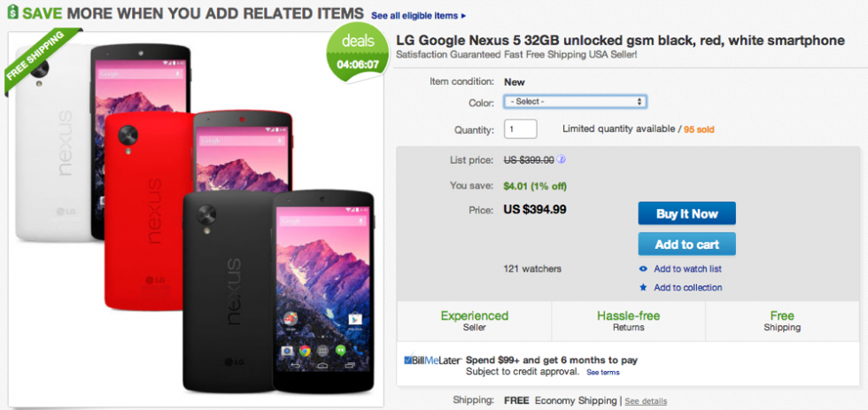Screen dimensions: 868x410
Task: Click the Add to collection link
Action: (x=687, y=288)
